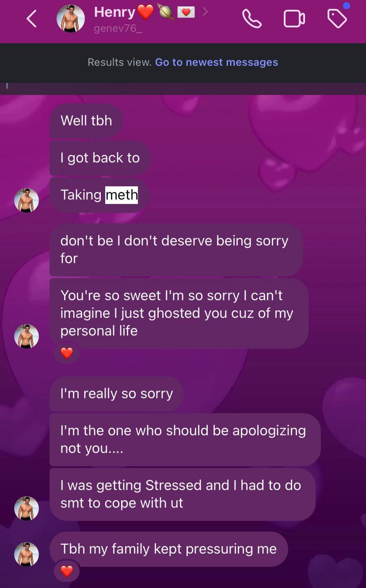
Task: Start a video call with Henry
Action: [x=294, y=19]
